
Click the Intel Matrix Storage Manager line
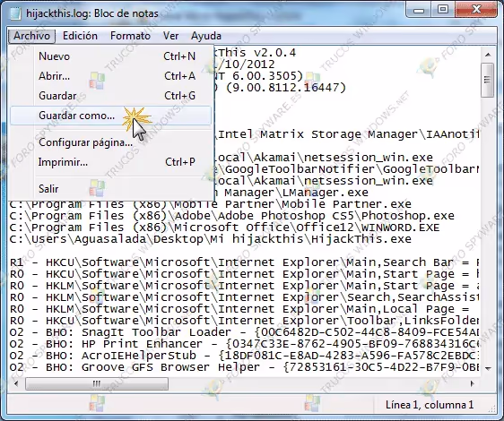pos(347,134)
